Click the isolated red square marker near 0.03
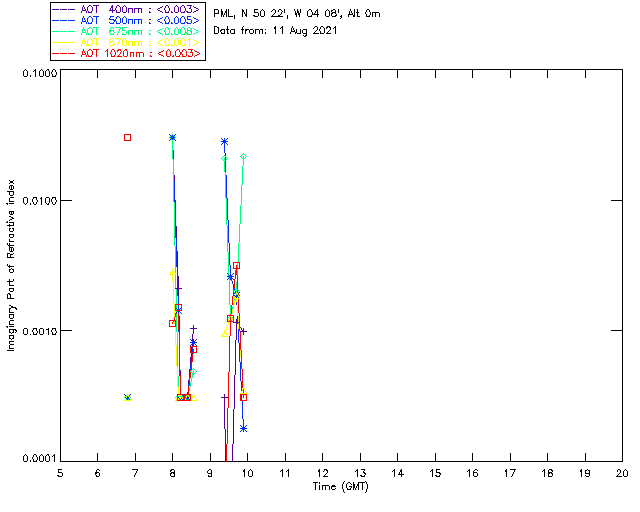 (x=127, y=137)
